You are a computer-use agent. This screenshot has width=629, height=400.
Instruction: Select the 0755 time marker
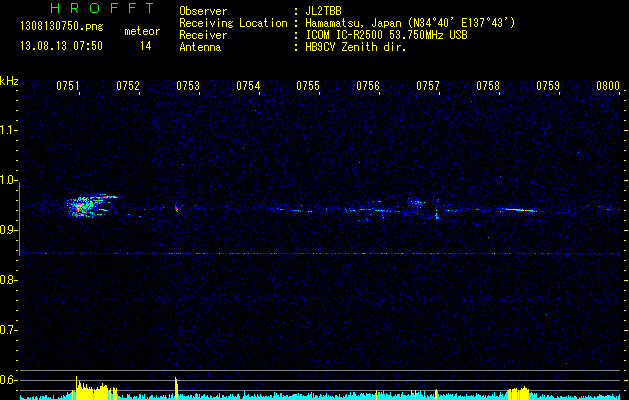308,87
